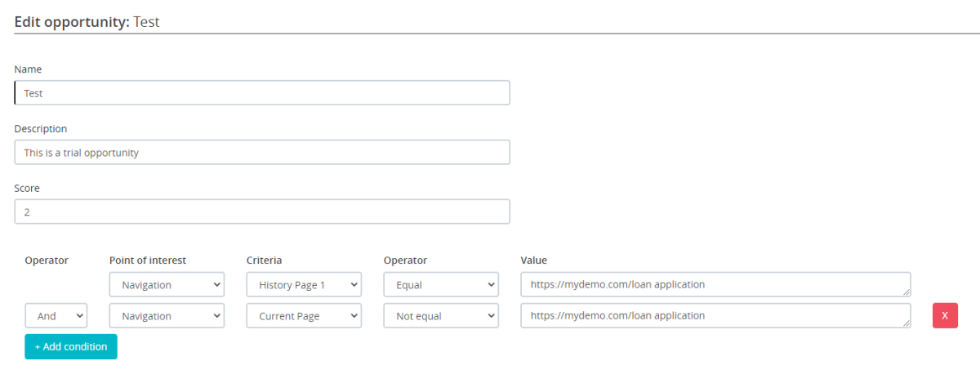This screenshot has width=980, height=370.
Task: Expand the History Page 1 criteria dropdown
Action: tap(304, 285)
